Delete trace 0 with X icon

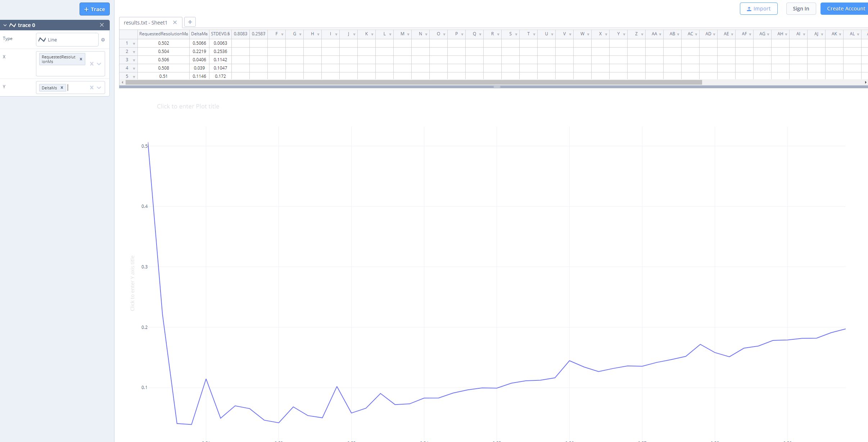pyautogui.click(x=102, y=25)
